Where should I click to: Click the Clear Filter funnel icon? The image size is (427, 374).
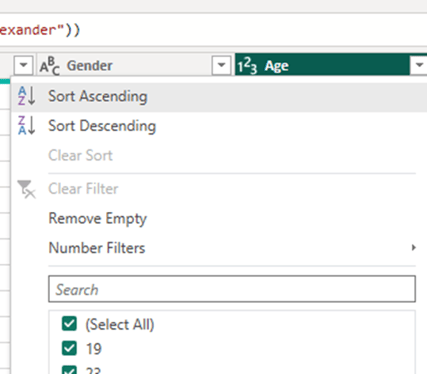(x=26, y=189)
